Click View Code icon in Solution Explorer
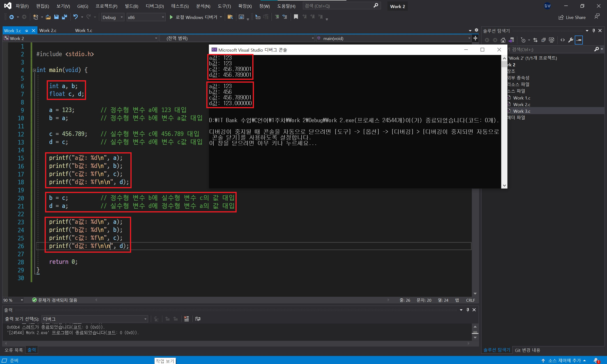The width and height of the screenshot is (607, 364). pos(563,40)
